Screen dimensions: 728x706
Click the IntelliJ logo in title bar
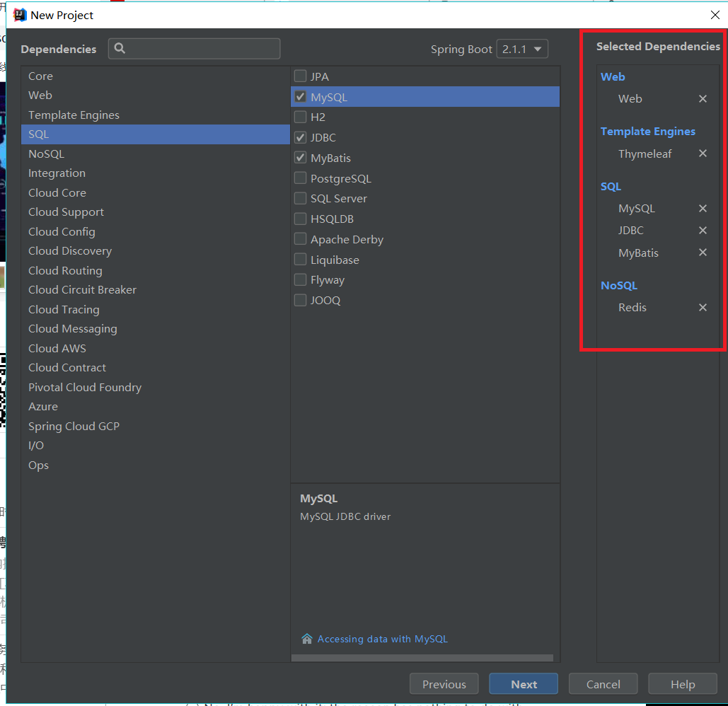(20, 15)
